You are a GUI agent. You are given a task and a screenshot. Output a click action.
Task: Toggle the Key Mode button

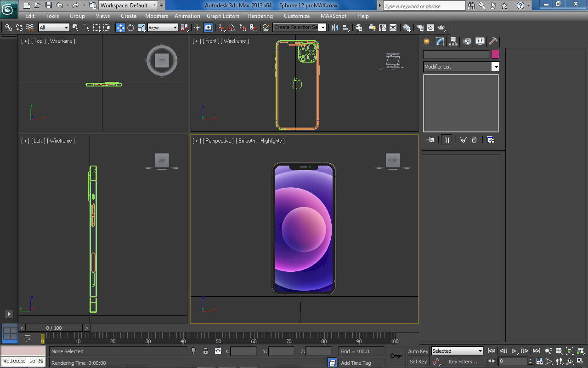click(x=492, y=361)
